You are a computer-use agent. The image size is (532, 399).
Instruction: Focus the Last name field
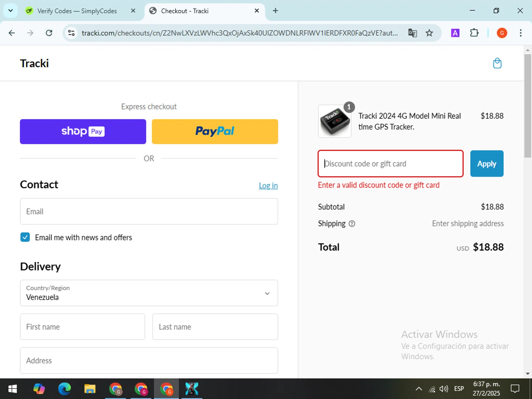pyautogui.click(x=215, y=327)
